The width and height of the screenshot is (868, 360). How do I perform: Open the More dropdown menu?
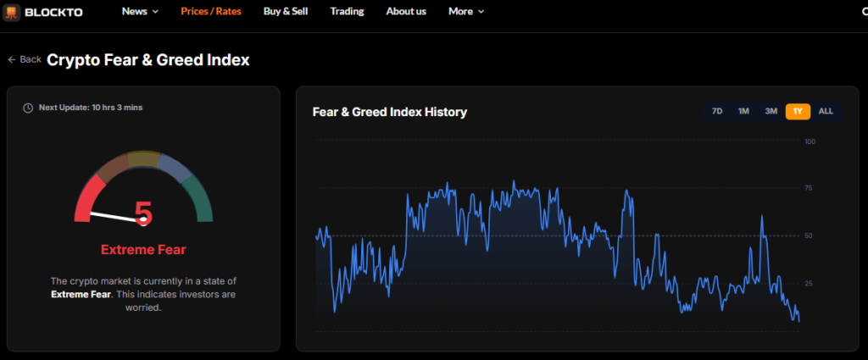[x=461, y=12]
